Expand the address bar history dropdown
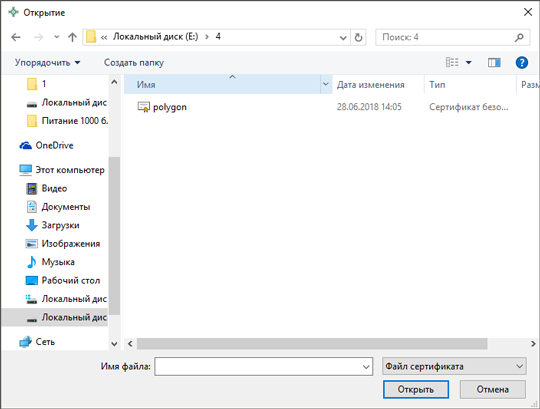Viewport: 540px width, 409px height. 343,38
